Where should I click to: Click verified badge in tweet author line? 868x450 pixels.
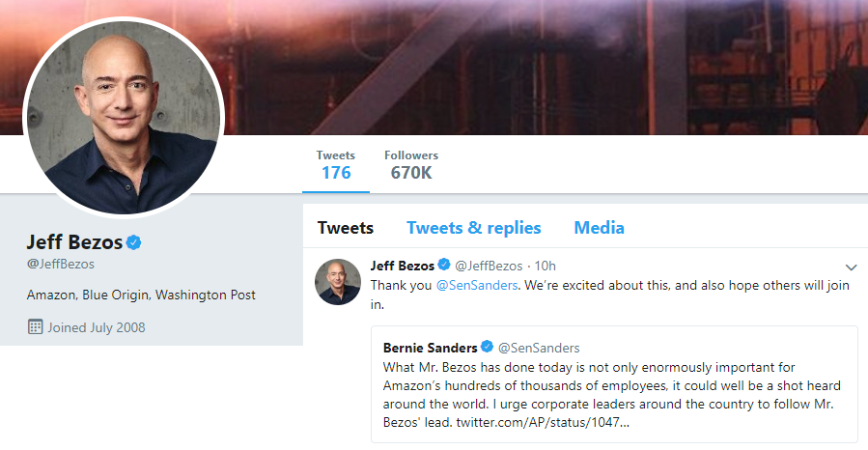click(x=444, y=265)
